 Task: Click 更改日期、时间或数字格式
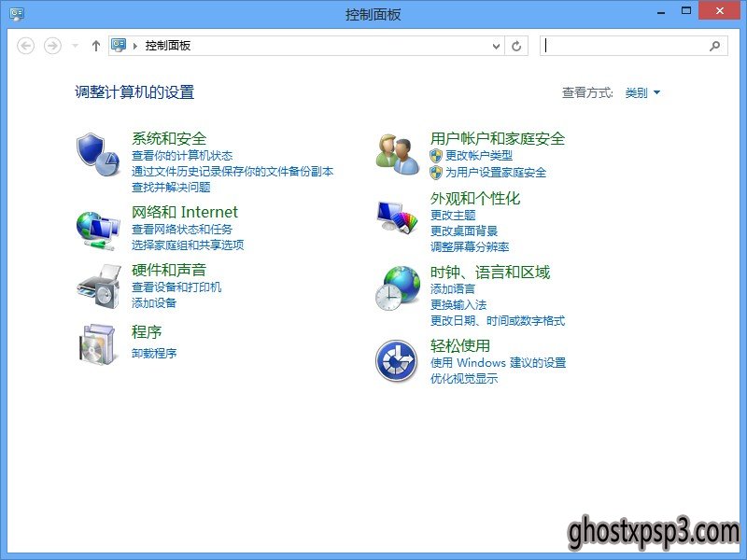tap(498, 320)
